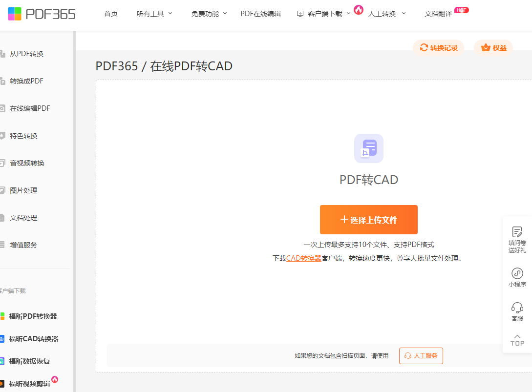
Task: Expand the 客户端下载 chevron
Action: pyautogui.click(x=348, y=14)
